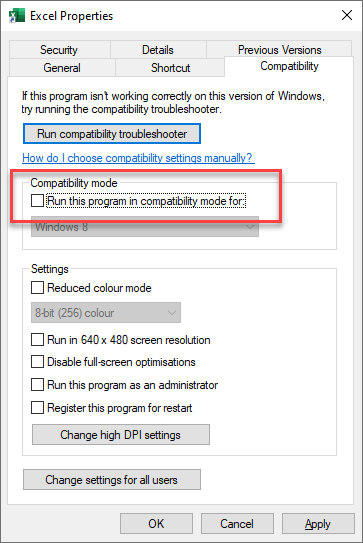Click Change high DPI settings button
363x543 pixels.
121,435
